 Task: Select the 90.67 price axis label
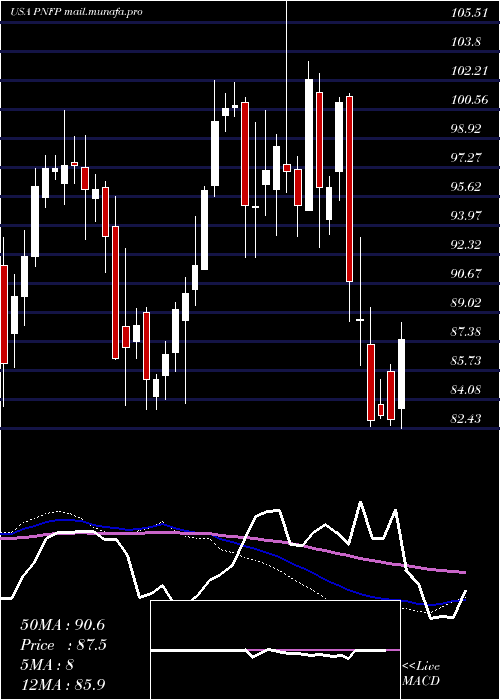pos(466,275)
